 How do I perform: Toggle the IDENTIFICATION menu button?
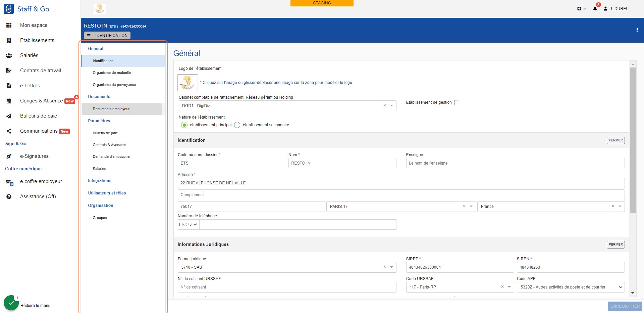click(107, 36)
